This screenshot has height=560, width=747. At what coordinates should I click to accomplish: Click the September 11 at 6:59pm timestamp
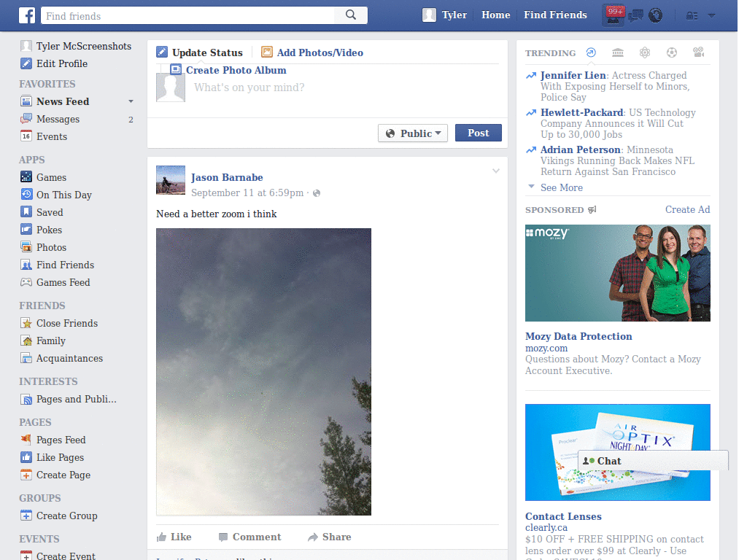pyautogui.click(x=247, y=192)
